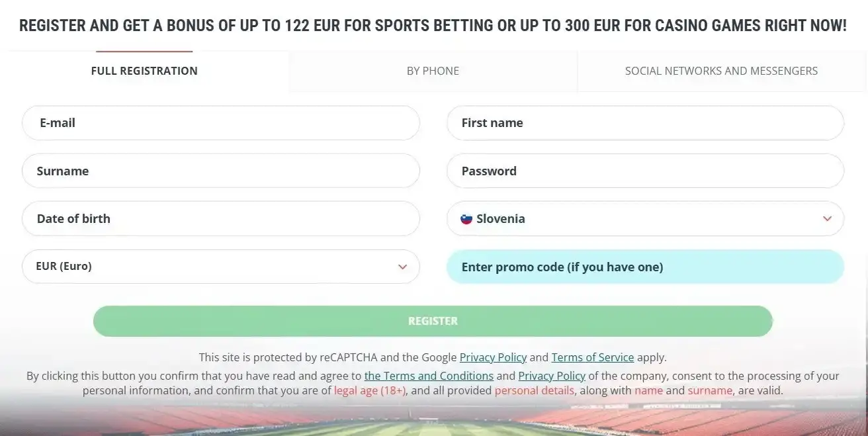Viewport: 868px width, 436px height.
Task: Click the bonus offer headline banner
Action: click(433, 26)
